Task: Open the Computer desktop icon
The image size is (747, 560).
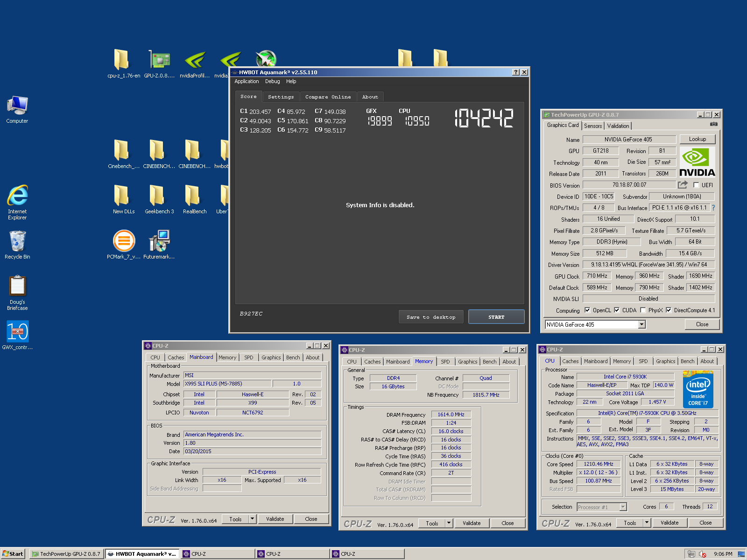Action: [x=17, y=110]
